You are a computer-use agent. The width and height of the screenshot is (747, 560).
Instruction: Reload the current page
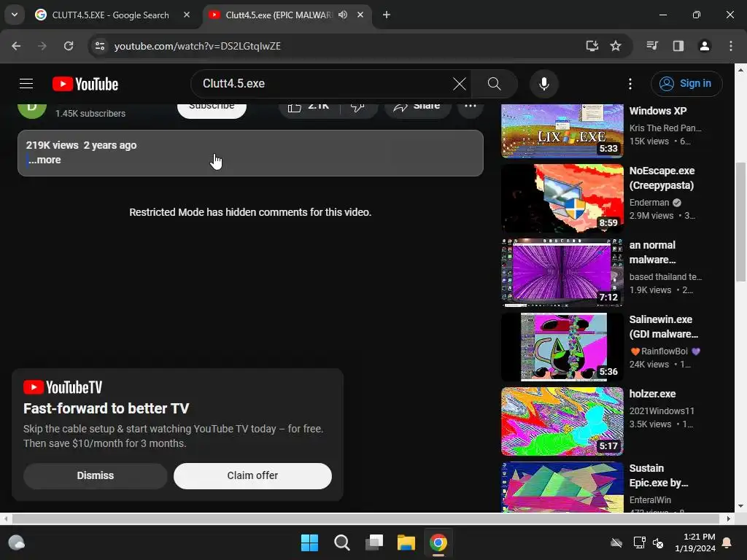point(69,46)
